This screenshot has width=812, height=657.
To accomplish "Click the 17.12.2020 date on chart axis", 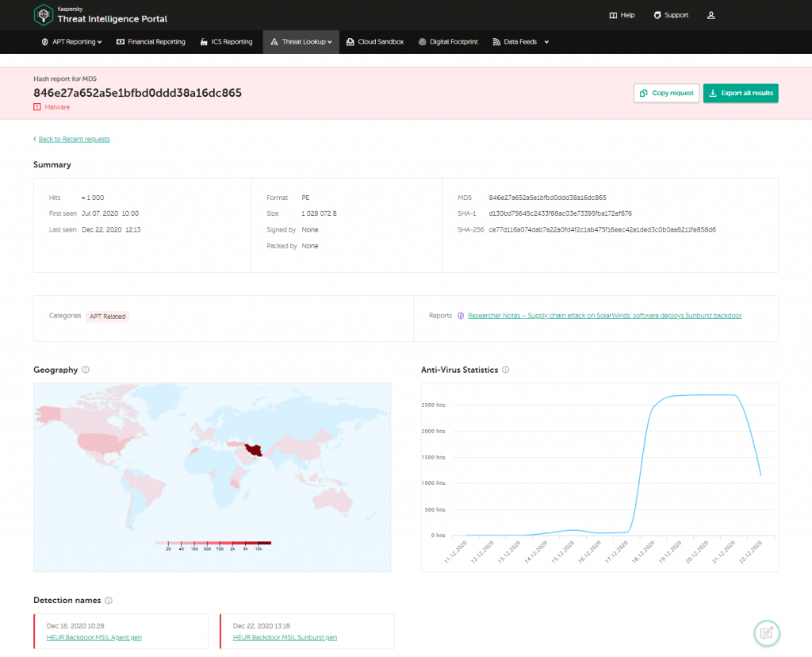I will point(615,551).
